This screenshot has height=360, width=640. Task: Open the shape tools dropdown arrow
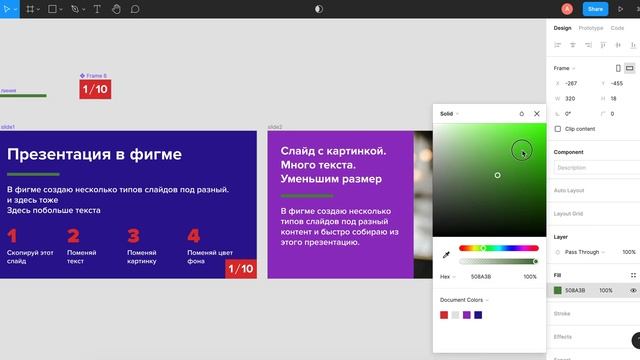pyautogui.click(x=61, y=9)
